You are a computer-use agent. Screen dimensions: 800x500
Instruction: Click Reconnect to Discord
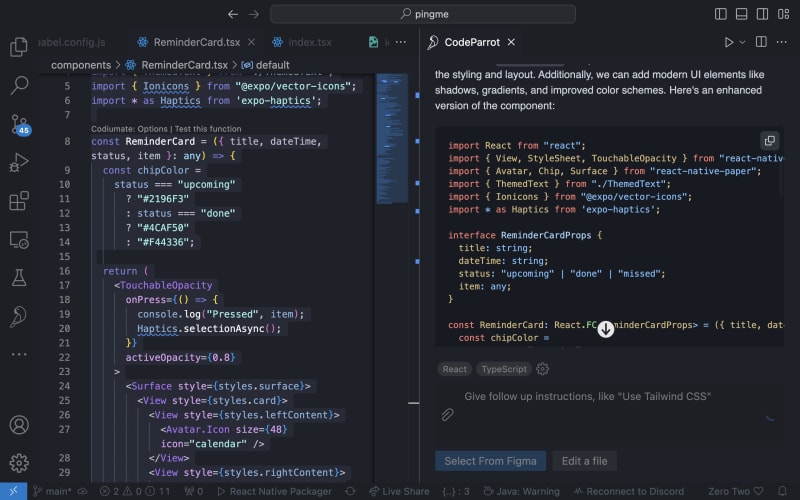(x=629, y=491)
